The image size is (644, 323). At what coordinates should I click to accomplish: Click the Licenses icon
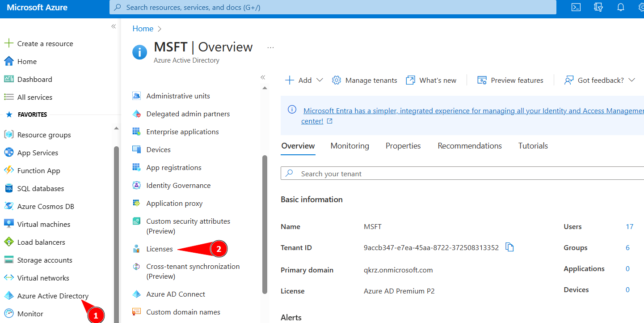(137, 249)
